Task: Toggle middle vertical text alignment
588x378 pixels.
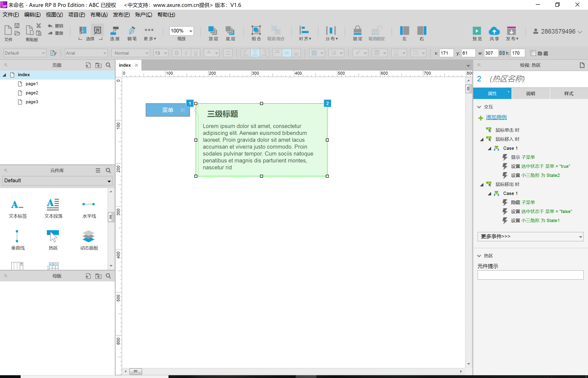Action: pos(286,53)
